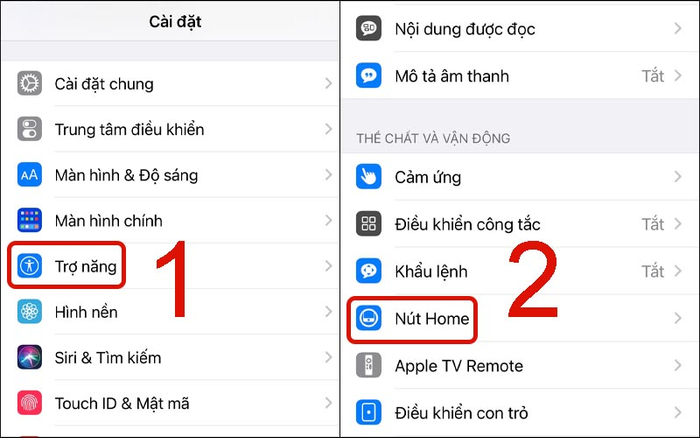Open chevron beside Điều khiển con trỏ
700x438 pixels.
tap(678, 413)
